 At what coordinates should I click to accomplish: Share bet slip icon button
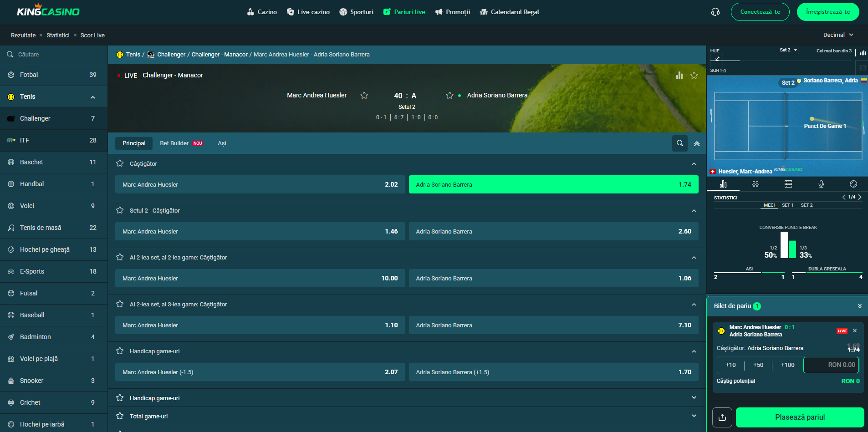pyautogui.click(x=722, y=417)
